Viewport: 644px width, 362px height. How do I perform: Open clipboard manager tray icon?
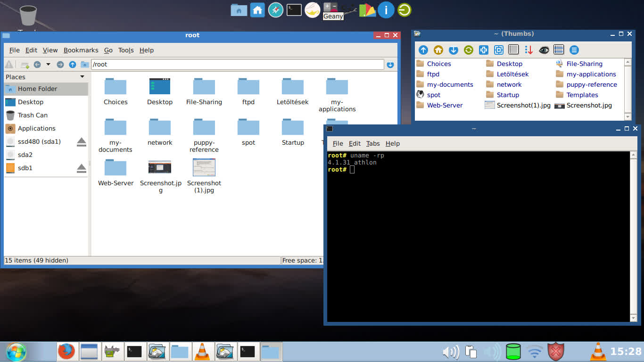[471, 352]
